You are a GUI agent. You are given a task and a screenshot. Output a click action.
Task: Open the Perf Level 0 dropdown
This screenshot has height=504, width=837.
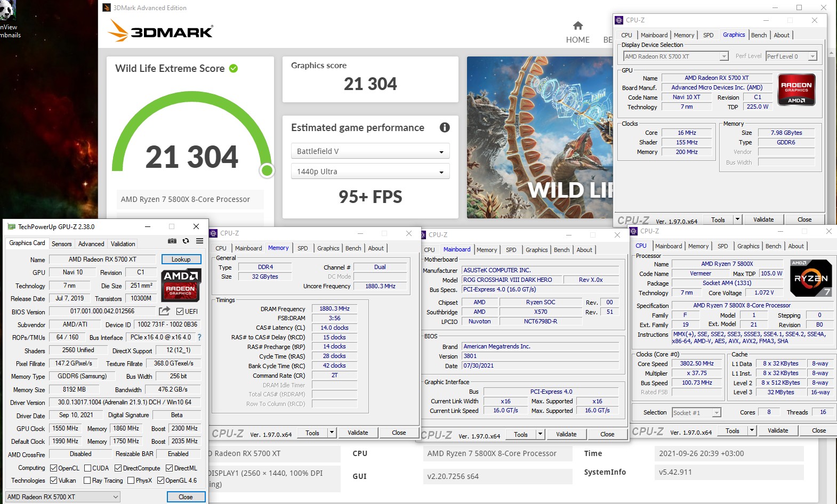tap(791, 56)
